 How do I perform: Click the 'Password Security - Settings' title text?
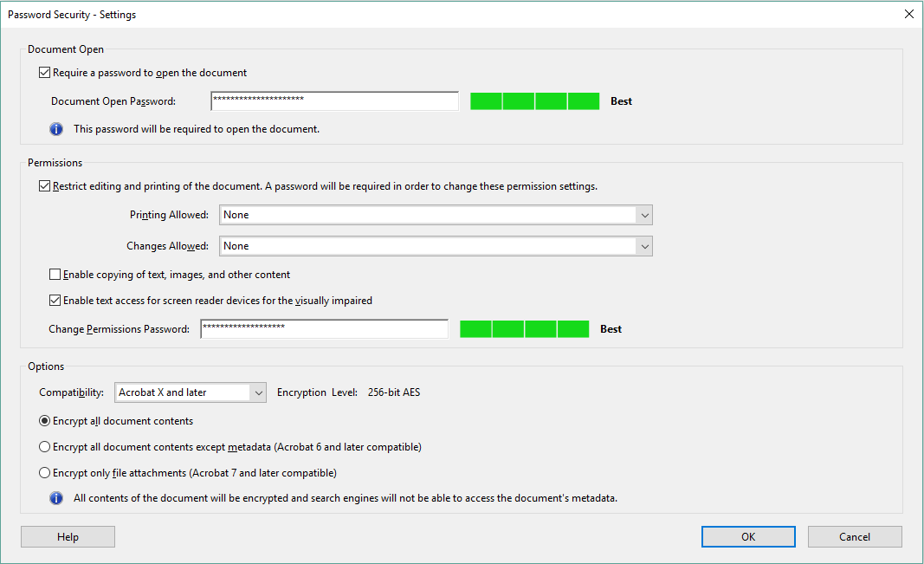click(x=72, y=15)
